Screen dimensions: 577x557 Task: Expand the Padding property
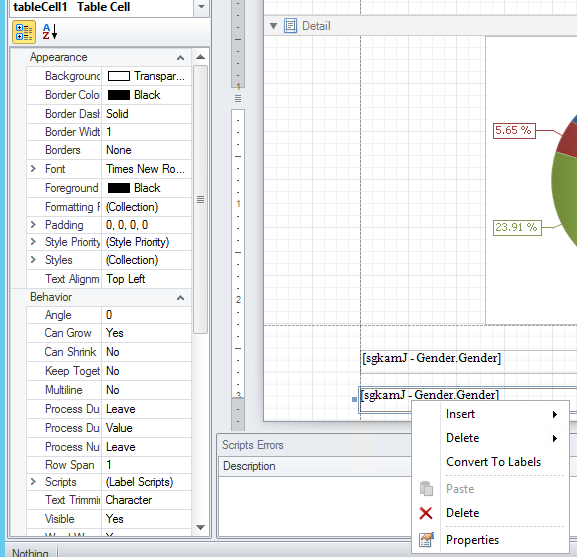(33, 224)
